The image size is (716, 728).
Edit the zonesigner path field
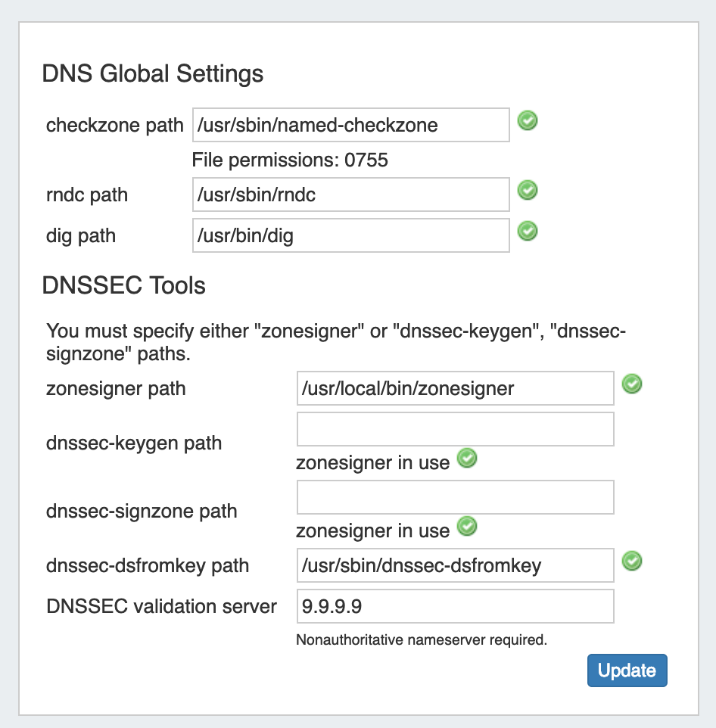[455, 389]
